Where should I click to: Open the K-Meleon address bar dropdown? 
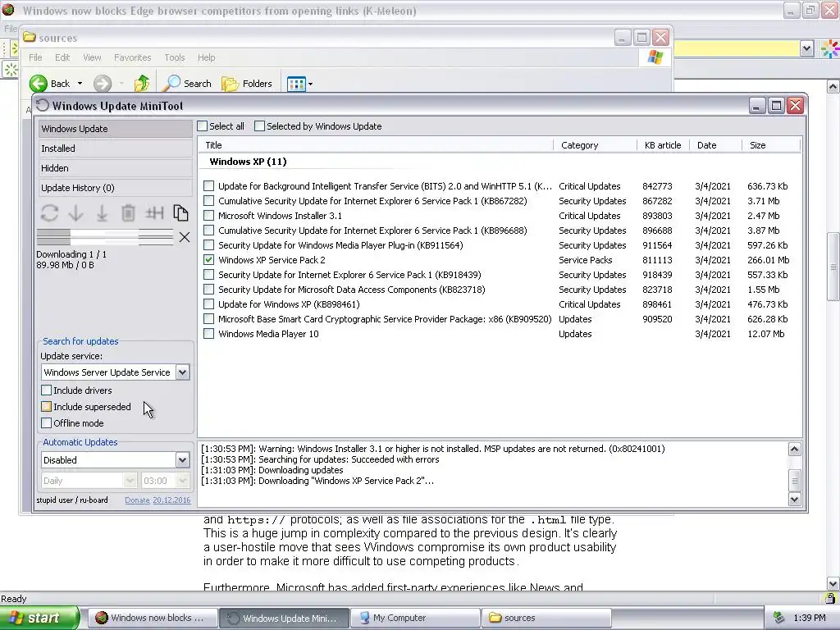[x=807, y=48]
